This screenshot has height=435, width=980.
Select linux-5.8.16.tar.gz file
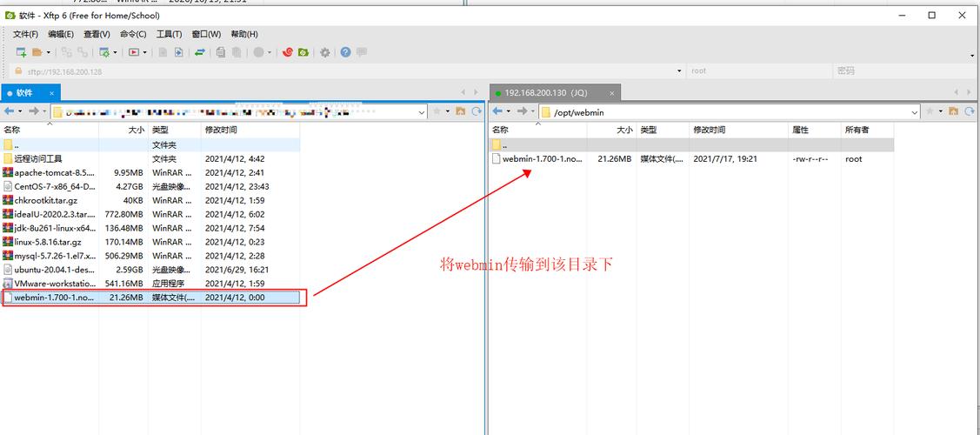150,242
